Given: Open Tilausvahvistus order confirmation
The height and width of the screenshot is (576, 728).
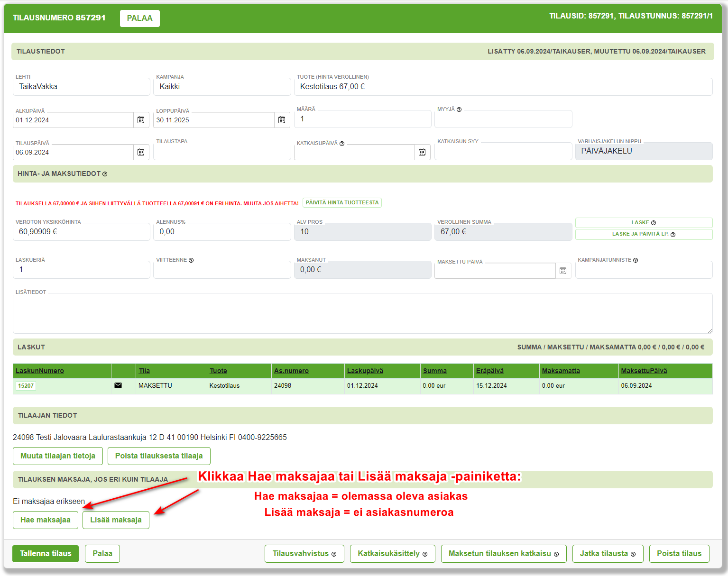Looking at the screenshot, I should click(x=304, y=554).
